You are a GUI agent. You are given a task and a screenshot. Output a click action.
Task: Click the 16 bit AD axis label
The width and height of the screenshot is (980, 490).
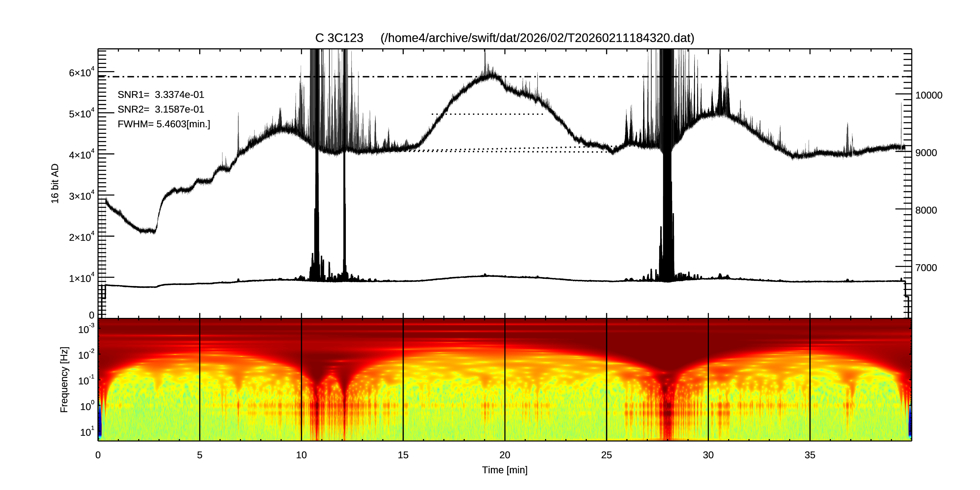(55, 183)
